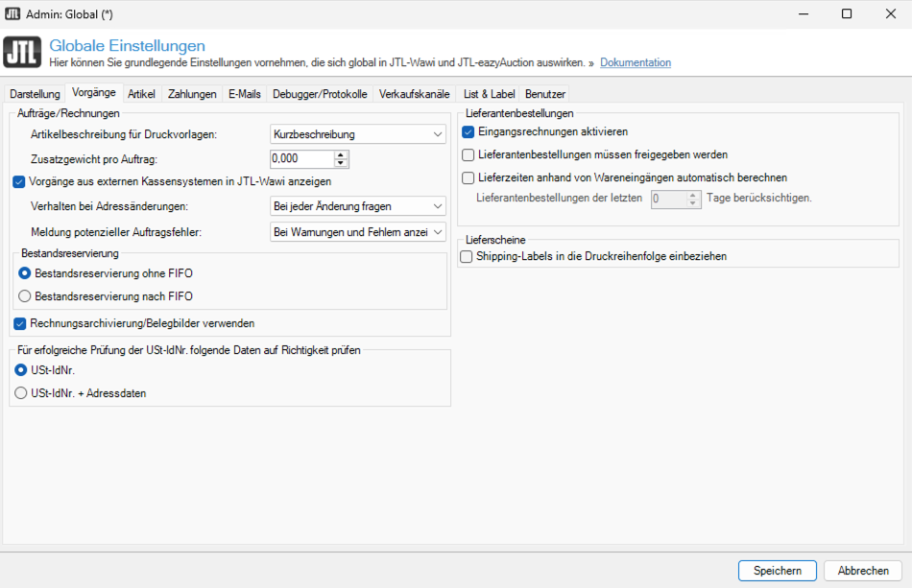Toggle Rechnungsarchivierung/Belegbilder verwenden checkbox

pos(19,323)
